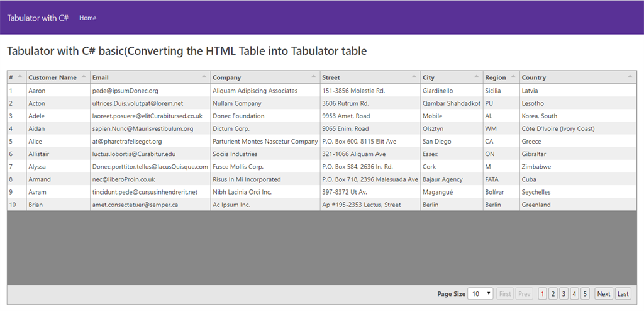Select the row for Aaron

click(321, 91)
